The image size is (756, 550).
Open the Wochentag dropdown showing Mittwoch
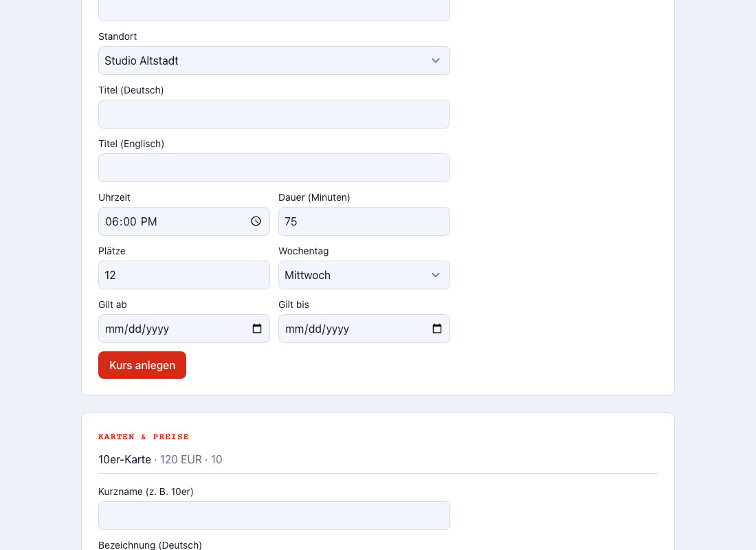point(364,275)
